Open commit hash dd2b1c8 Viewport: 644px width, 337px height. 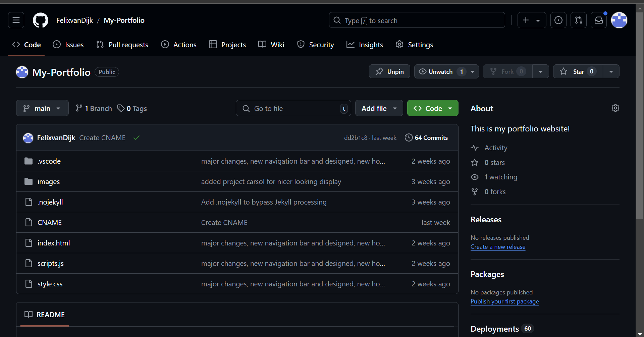(356, 137)
